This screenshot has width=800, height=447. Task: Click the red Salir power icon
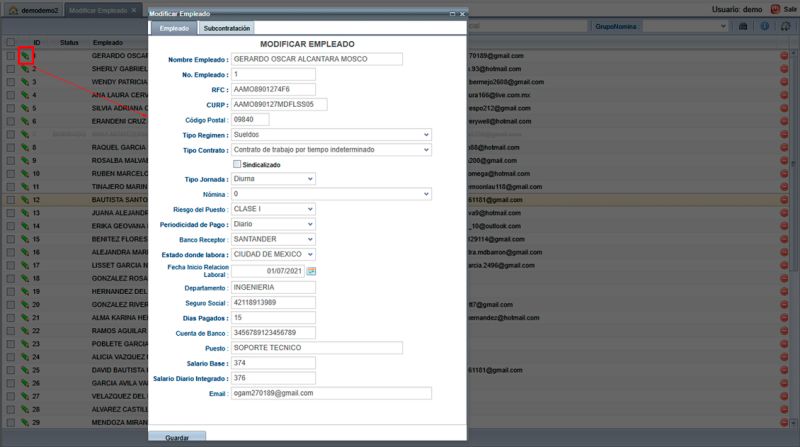(775, 9)
